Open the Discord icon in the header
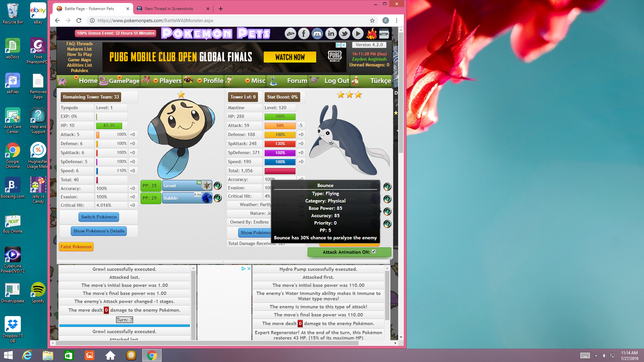644x362 pixels. click(x=317, y=34)
